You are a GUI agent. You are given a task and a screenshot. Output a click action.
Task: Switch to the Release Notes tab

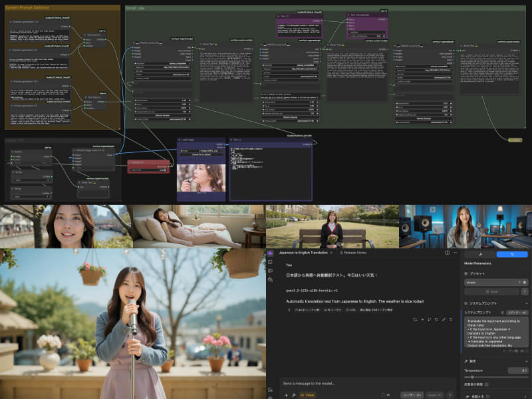[x=353, y=253]
